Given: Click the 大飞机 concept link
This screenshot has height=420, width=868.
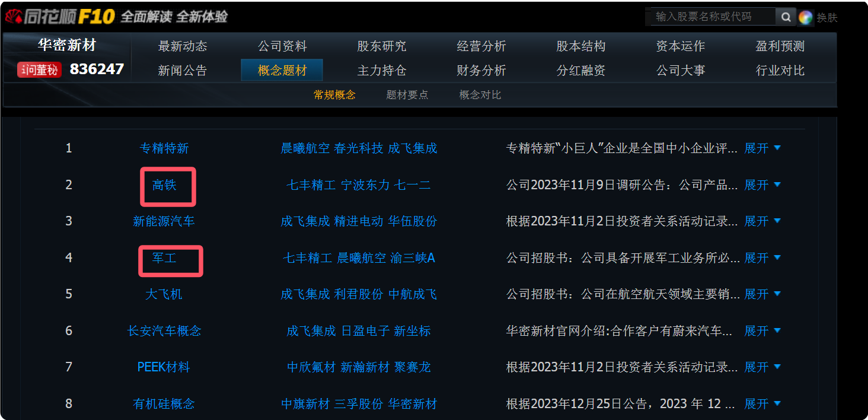Looking at the screenshot, I should tap(164, 294).
